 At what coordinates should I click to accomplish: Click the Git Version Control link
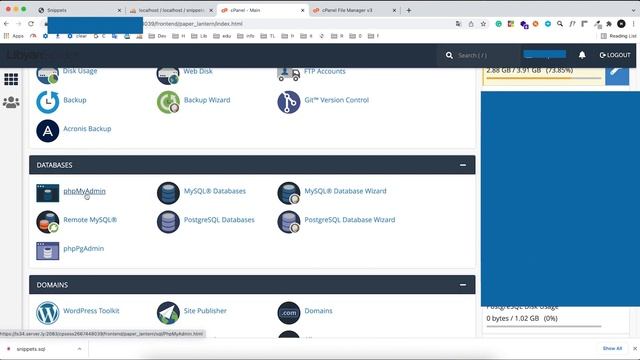tap(336, 100)
